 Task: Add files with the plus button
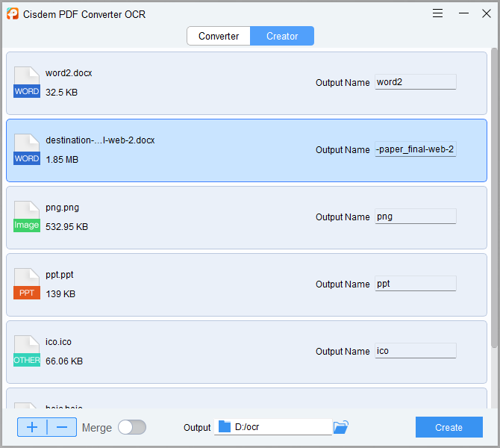(x=32, y=427)
